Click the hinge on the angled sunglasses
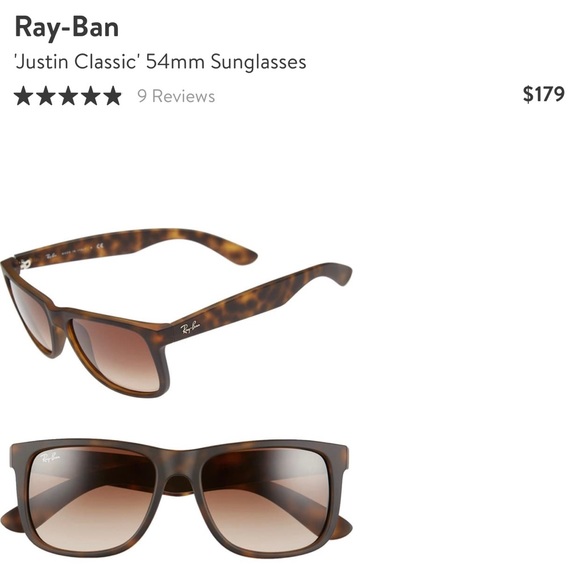 pos(25,264)
